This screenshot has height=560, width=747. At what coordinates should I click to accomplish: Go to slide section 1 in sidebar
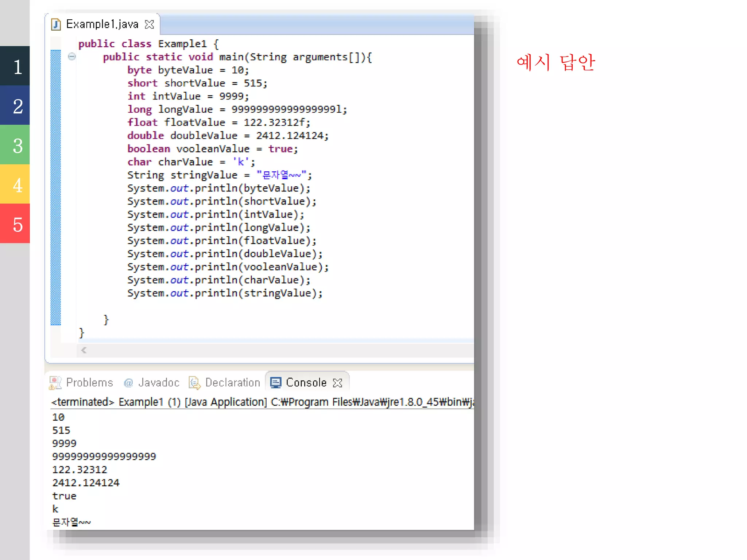(15, 66)
